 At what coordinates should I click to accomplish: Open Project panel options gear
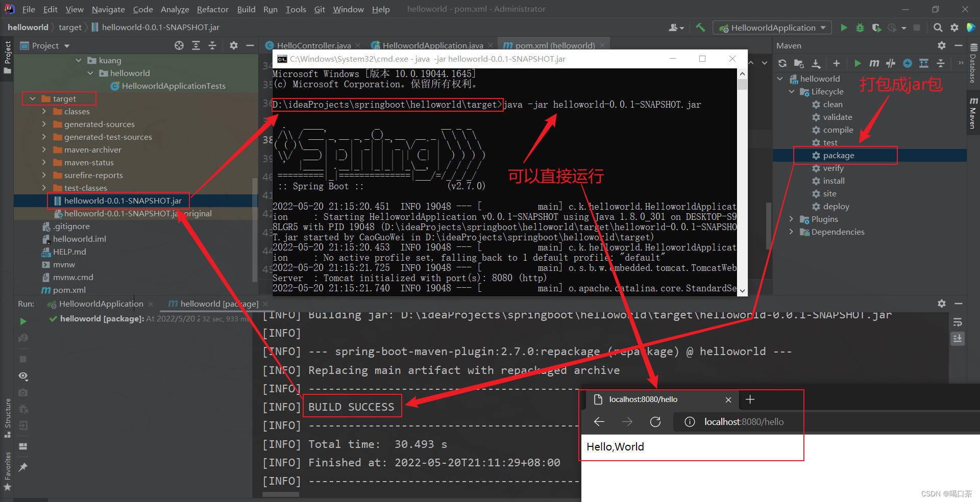click(234, 45)
